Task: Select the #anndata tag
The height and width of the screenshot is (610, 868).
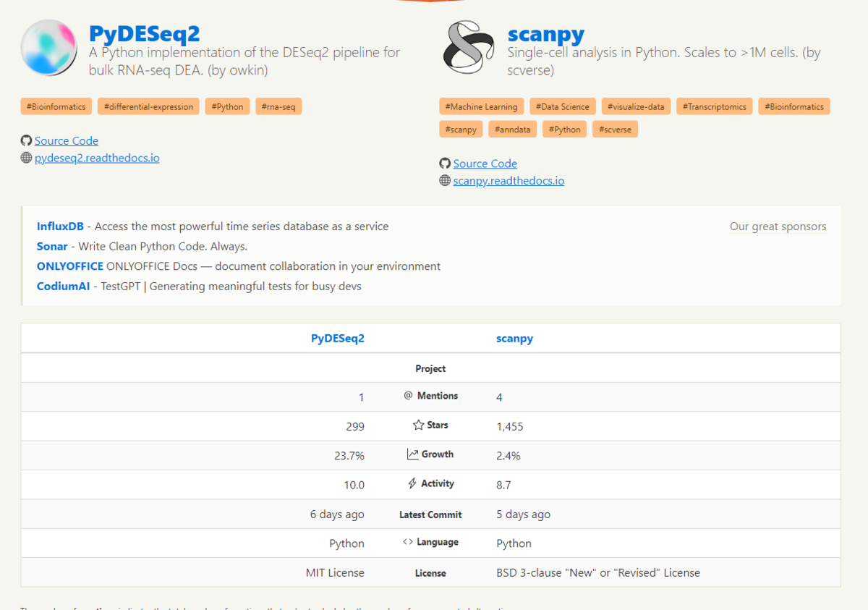Action: [x=512, y=130]
